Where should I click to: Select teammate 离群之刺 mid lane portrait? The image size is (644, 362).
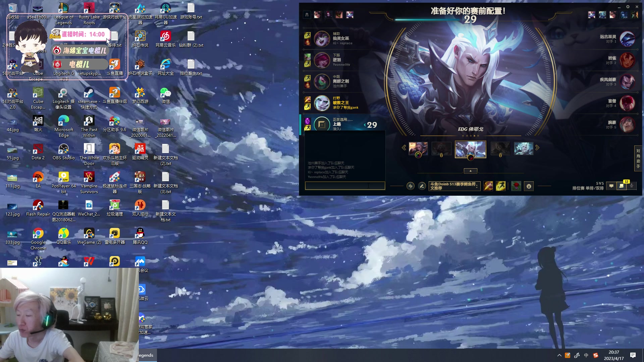(x=322, y=81)
